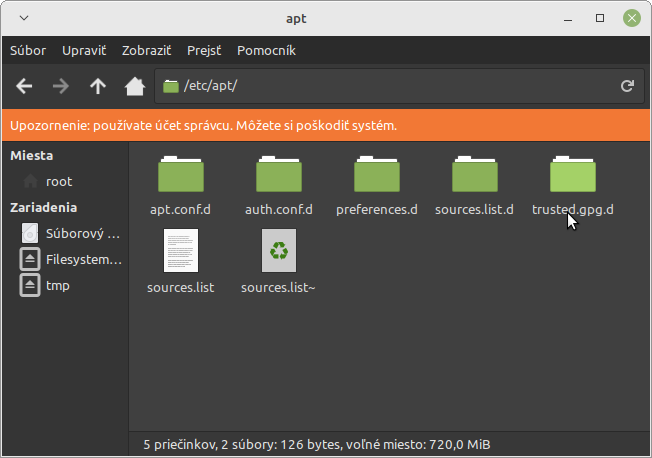Open the Home folder icon
The image size is (652, 458).
point(134,86)
